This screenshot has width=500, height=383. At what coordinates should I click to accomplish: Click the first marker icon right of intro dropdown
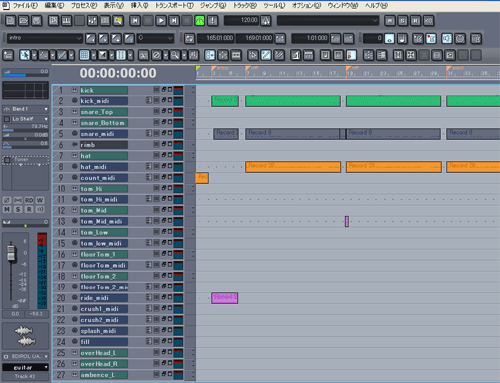point(90,39)
